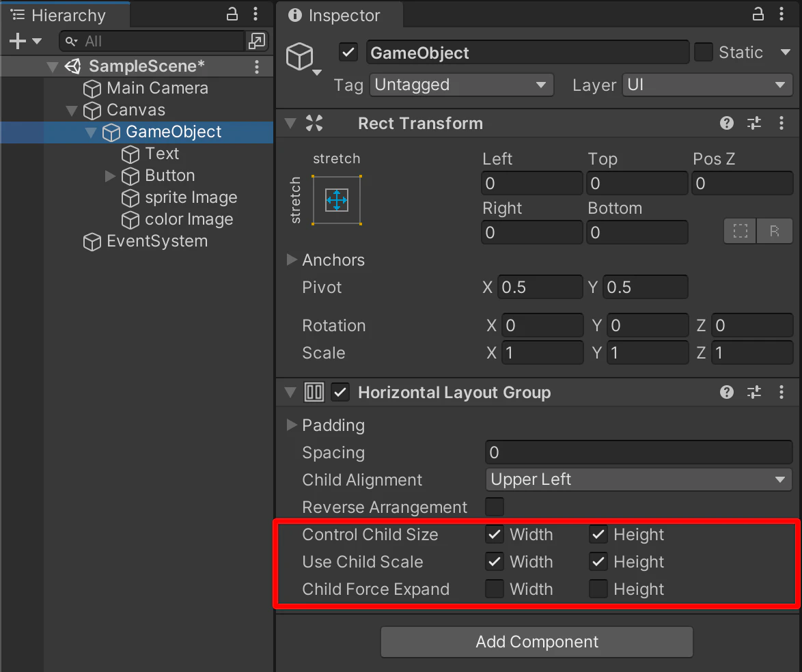Open Rect Transform help reference
This screenshot has width=802, height=672.
pos(727,123)
